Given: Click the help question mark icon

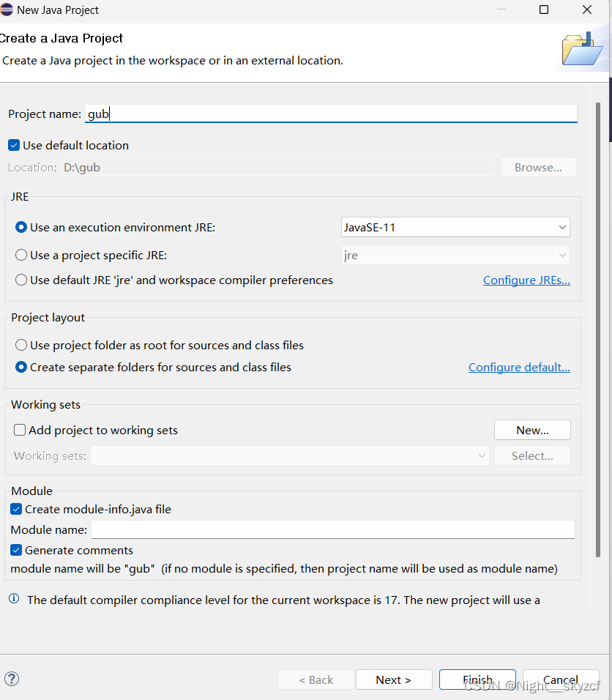Looking at the screenshot, I should (12, 679).
